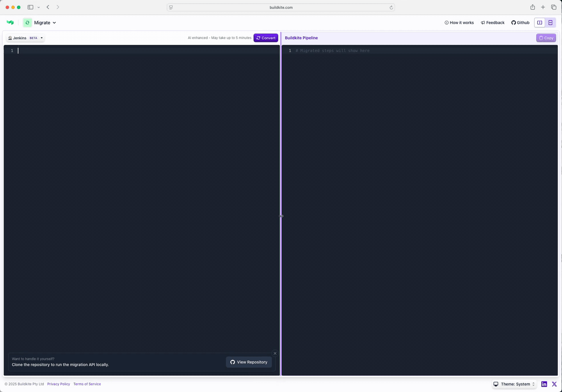Open a new Safari tab
This screenshot has height=392, width=562.
point(543,7)
